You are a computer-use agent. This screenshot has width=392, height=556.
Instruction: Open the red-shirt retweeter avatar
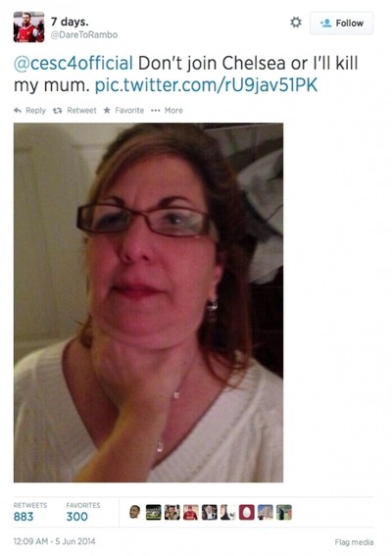click(x=190, y=512)
